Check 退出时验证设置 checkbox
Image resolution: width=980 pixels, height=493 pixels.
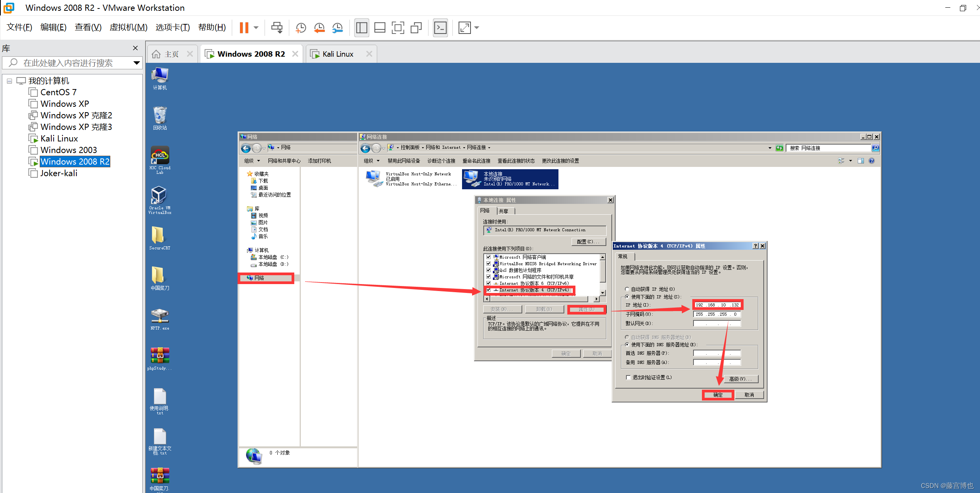pyautogui.click(x=628, y=377)
